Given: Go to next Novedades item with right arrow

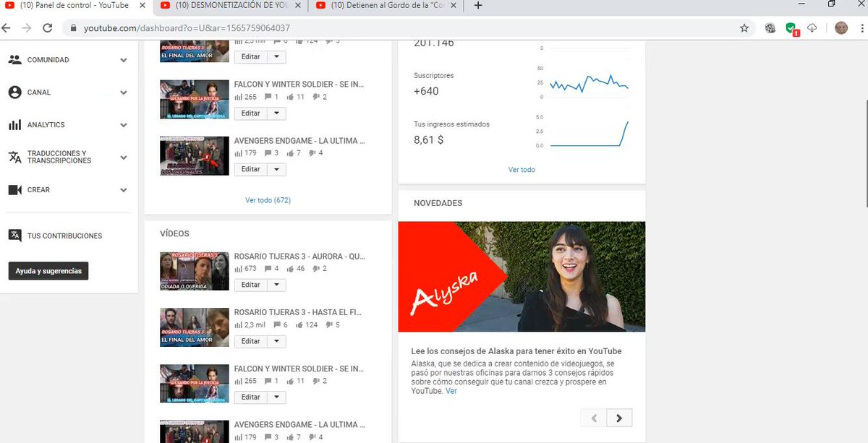Looking at the screenshot, I should pos(619,418).
